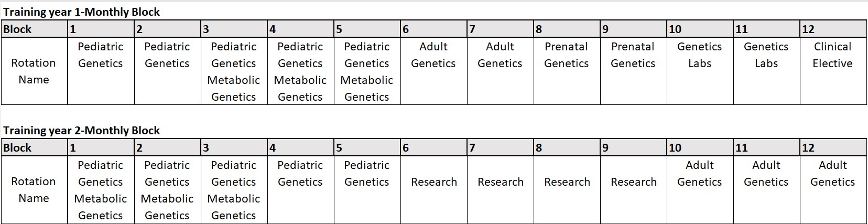
Task: Click block 12 header cell in year 2
Action: tap(832, 148)
